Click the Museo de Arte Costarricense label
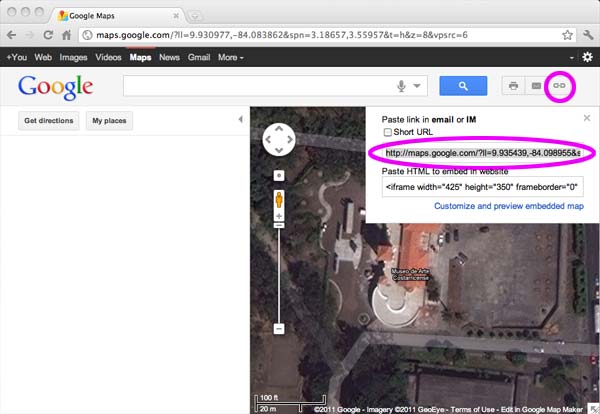This screenshot has height=414, width=600. [x=411, y=274]
